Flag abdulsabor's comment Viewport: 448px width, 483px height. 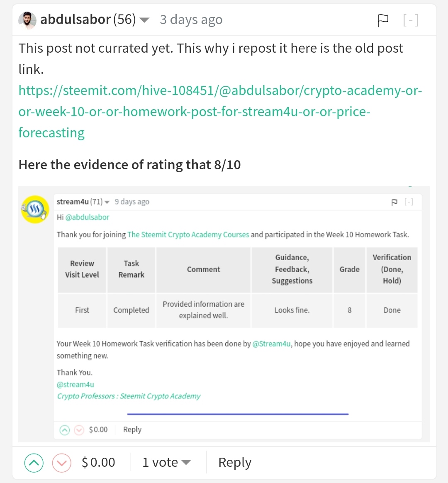click(383, 21)
